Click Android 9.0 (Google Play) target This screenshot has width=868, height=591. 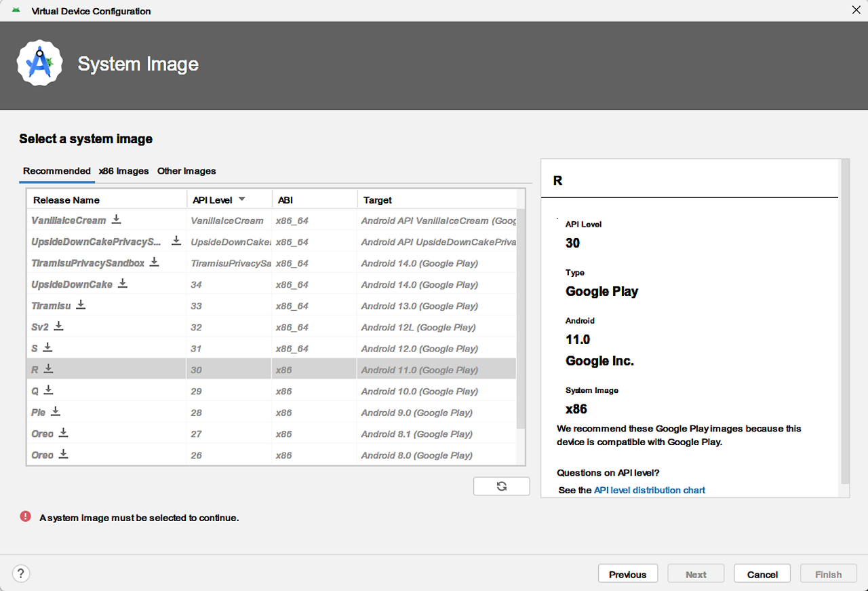coord(416,413)
